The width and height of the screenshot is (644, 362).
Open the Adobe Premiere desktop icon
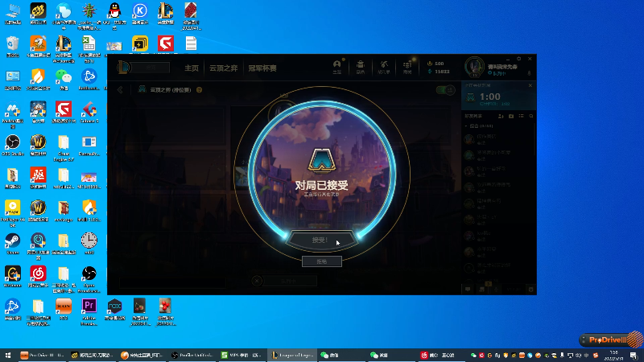click(x=89, y=312)
